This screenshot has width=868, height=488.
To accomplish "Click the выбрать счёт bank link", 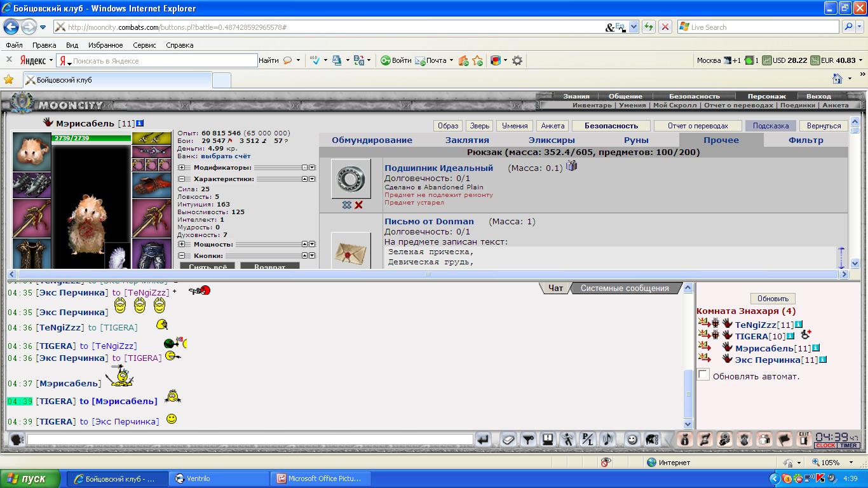I will click(226, 156).
